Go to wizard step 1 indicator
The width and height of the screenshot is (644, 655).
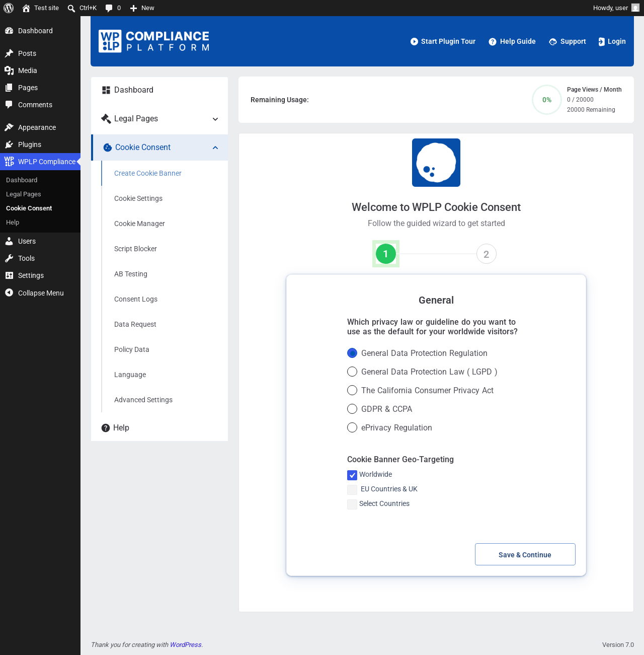pos(386,254)
